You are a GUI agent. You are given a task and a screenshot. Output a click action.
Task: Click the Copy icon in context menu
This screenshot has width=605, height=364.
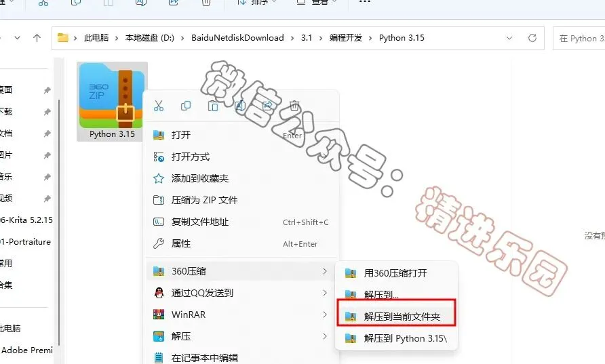[x=186, y=105]
